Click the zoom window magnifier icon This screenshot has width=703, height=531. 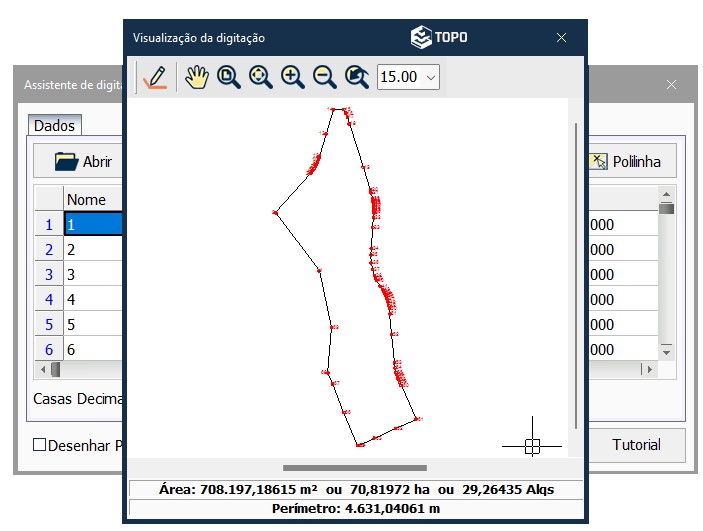[229, 77]
